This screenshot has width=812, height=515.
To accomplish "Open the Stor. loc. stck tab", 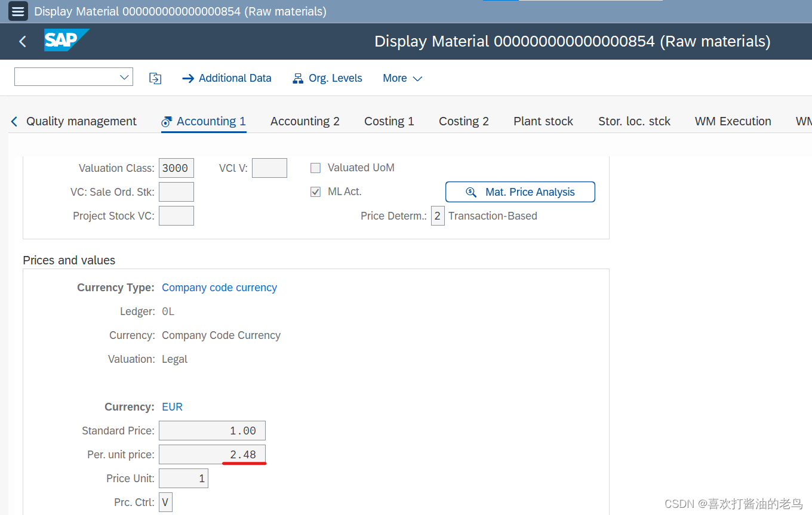I will point(634,121).
